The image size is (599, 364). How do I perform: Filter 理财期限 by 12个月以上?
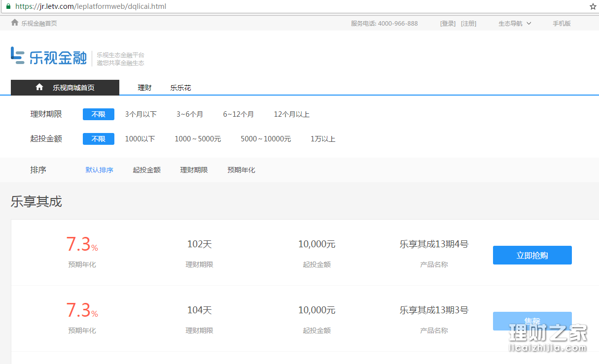(292, 114)
